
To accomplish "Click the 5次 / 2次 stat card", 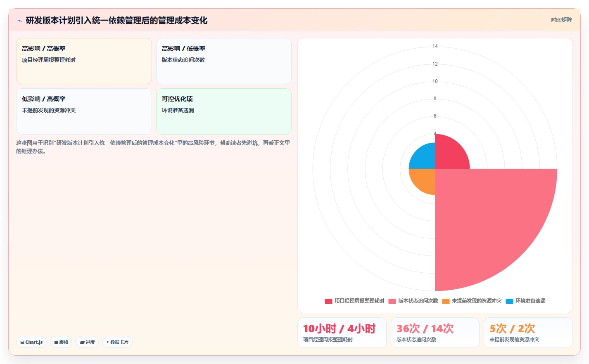I will tap(528, 333).
